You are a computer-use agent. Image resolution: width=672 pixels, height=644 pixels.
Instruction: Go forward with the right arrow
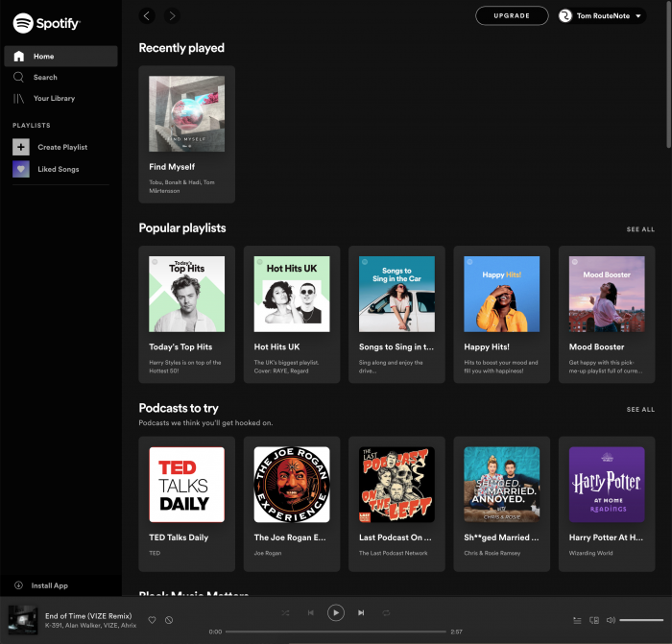172,15
